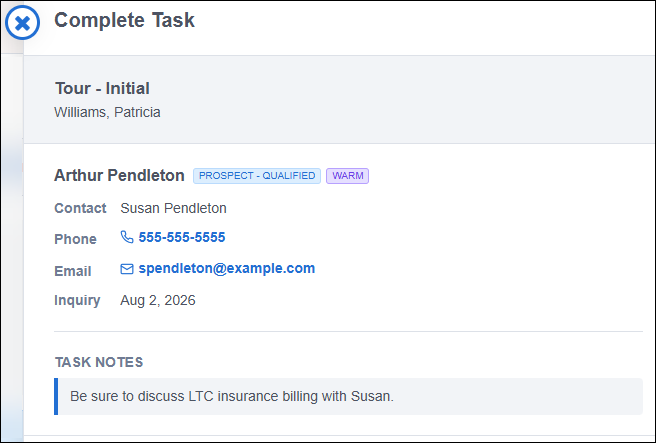
Task: Close the Complete Task panel
Action: tap(23, 23)
